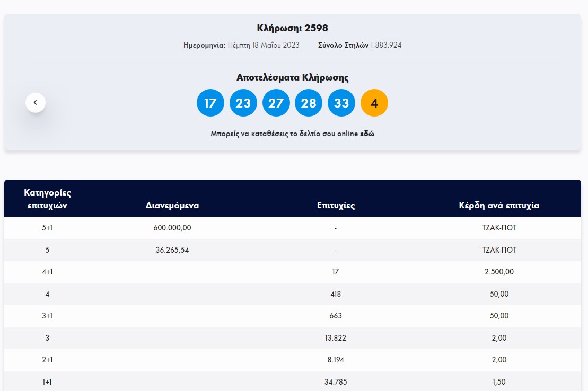Viewport: 588px width, 391px height.
Task: Select the blue number 23 ball
Action: pos(243,103)
